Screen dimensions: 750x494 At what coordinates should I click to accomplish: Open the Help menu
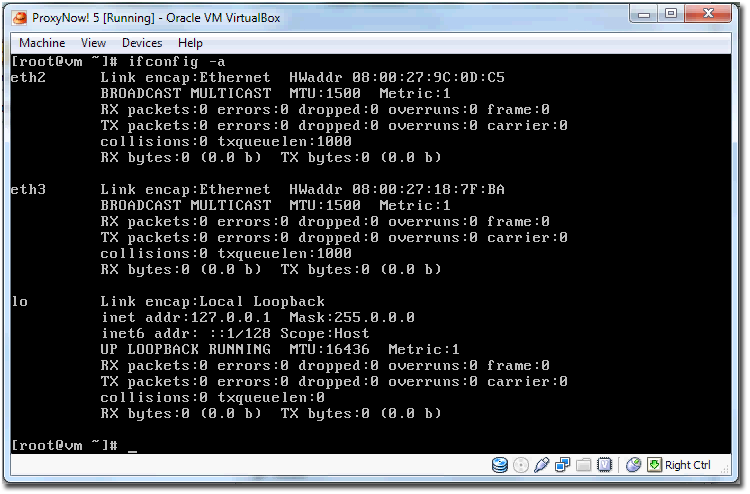190,43
